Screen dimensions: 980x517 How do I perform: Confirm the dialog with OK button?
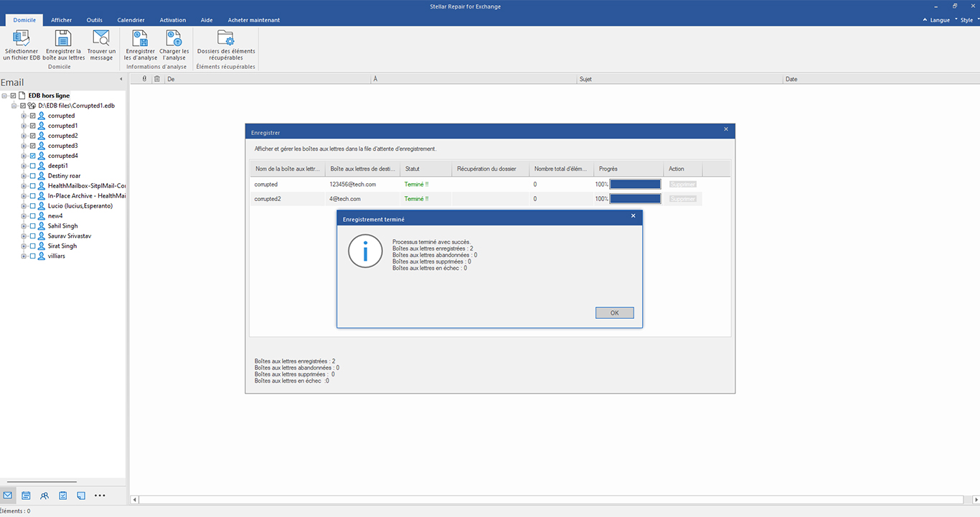coord(615,313)
